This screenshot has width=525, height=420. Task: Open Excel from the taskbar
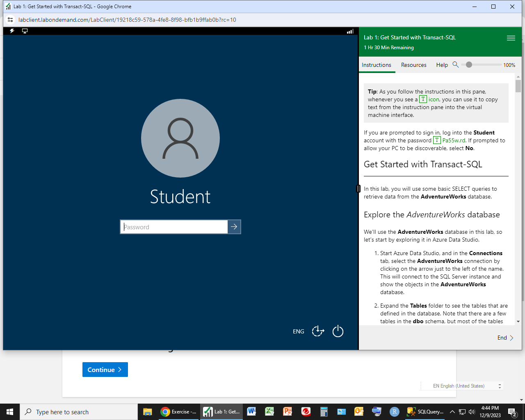point(269,412)
